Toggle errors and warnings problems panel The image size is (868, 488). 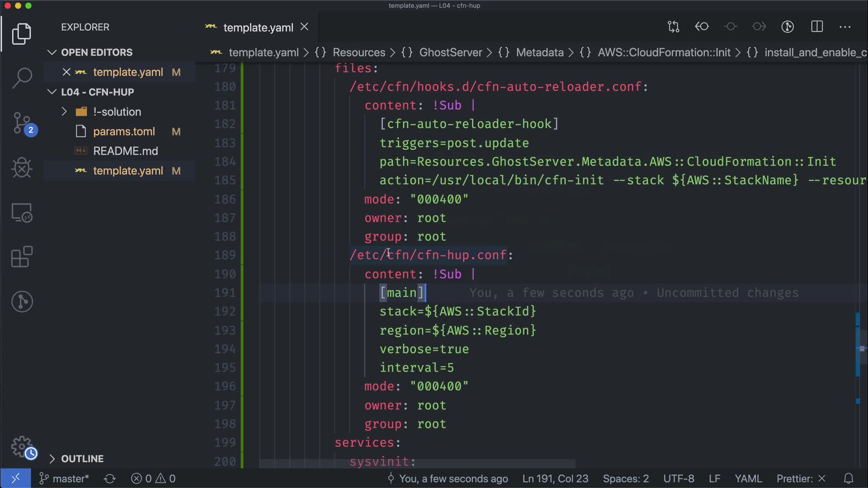(153, 479)
